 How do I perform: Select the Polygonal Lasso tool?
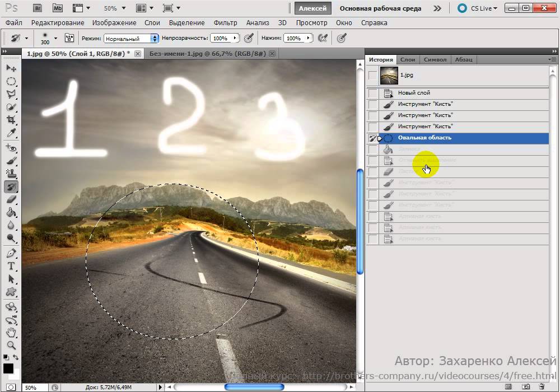(11, 94)
